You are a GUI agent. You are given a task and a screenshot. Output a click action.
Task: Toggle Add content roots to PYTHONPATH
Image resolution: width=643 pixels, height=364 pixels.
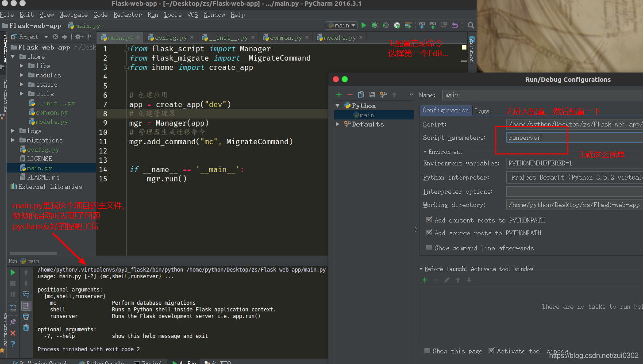point(429,220)
